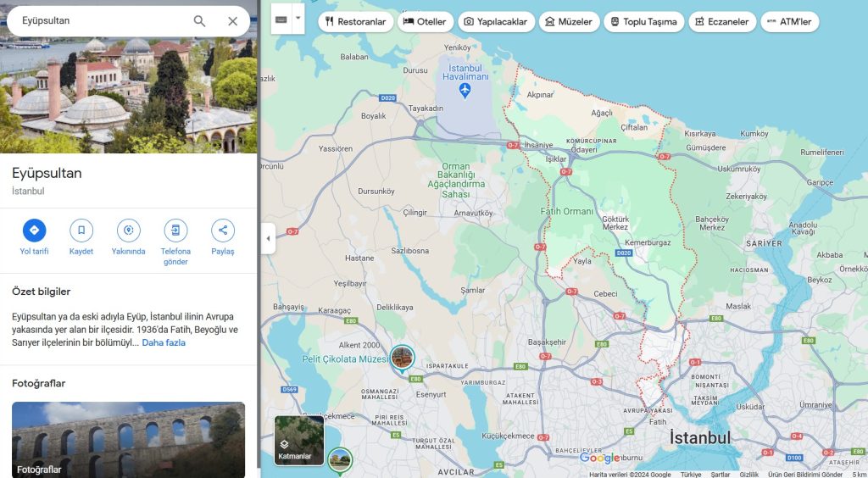Viewport: 868px width, 478px height.
Task: Click the Sazlıbosna map label
Action: pyautogui.click(x=409, y=251)
